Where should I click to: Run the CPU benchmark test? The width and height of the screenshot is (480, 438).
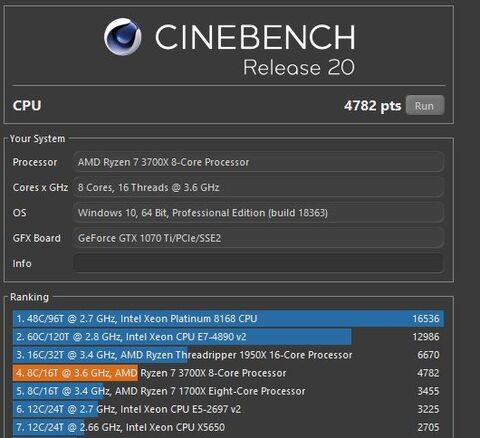pos(425,105)
